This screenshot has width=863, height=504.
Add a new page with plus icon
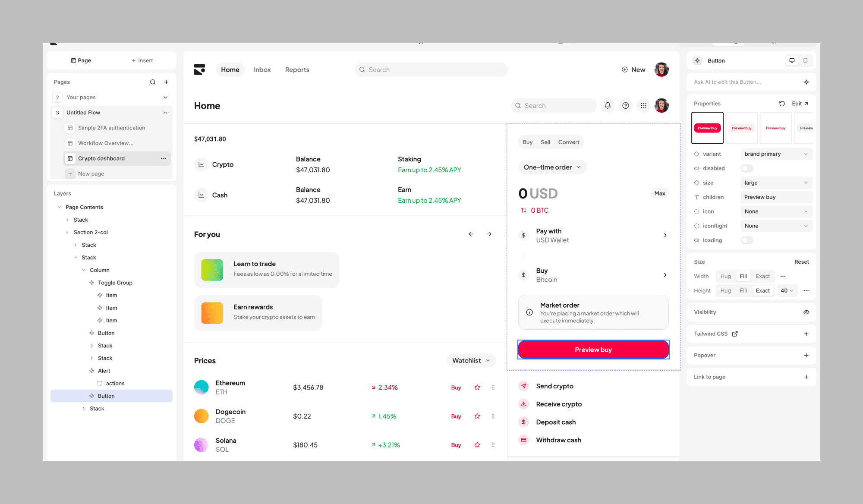pos(166,82)
